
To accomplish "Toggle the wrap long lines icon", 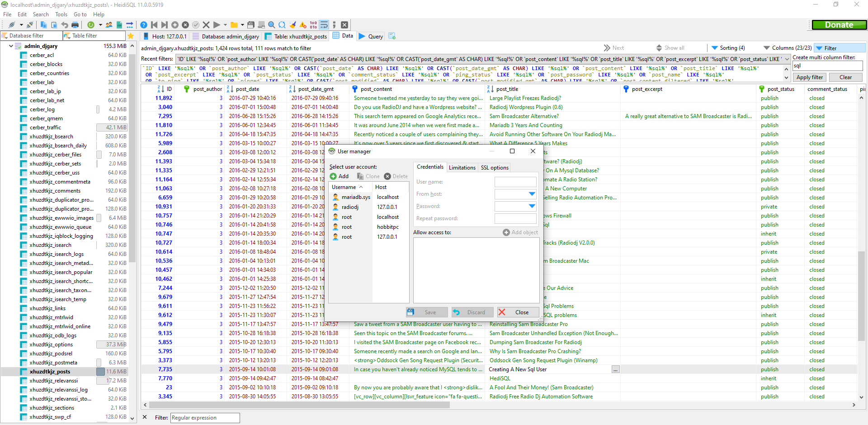I will 324,25.
